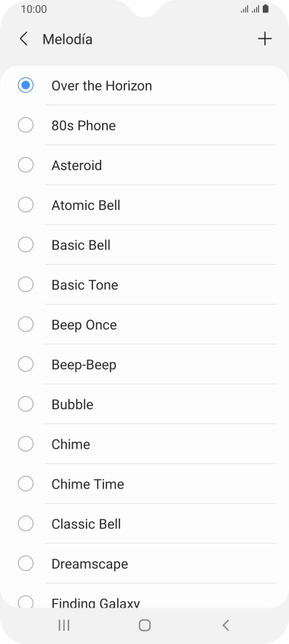289x644 pixels.
Task: Pick Classic Bell from the list
Action: coord(145,523)
